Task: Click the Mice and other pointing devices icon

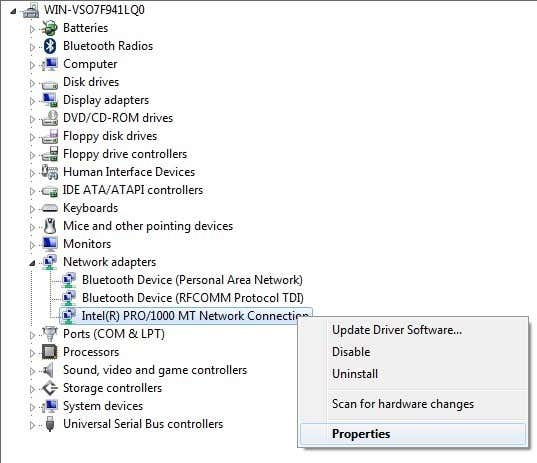Action: (50, 226)
